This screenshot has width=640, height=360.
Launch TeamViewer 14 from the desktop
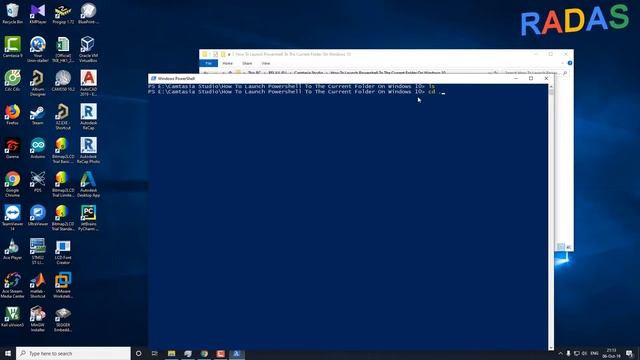(x=12, y=218)
